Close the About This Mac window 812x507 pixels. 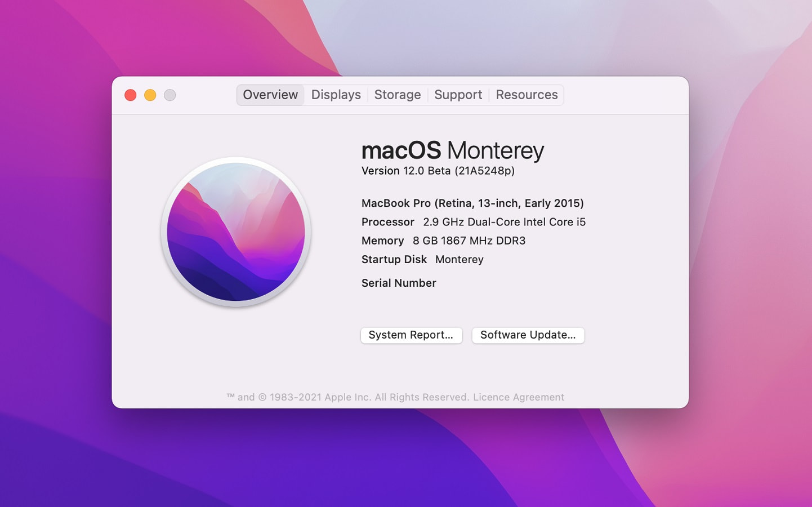pyautogui.click(x=131, y=95)
